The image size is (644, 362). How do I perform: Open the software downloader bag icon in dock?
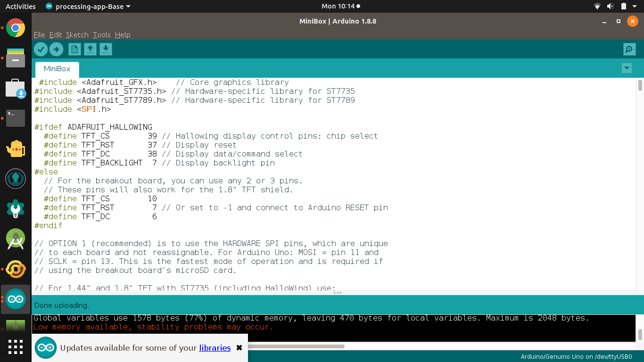16,88
